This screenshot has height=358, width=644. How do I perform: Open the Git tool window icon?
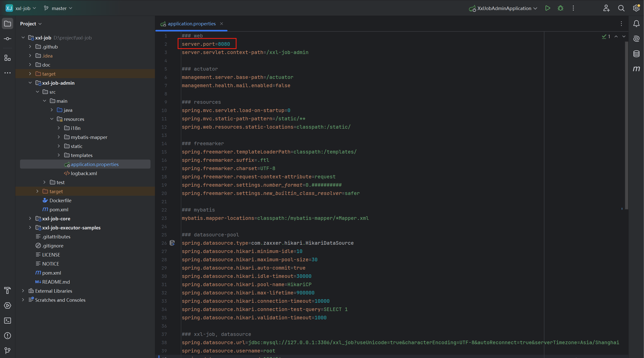(x=8, y=350)
